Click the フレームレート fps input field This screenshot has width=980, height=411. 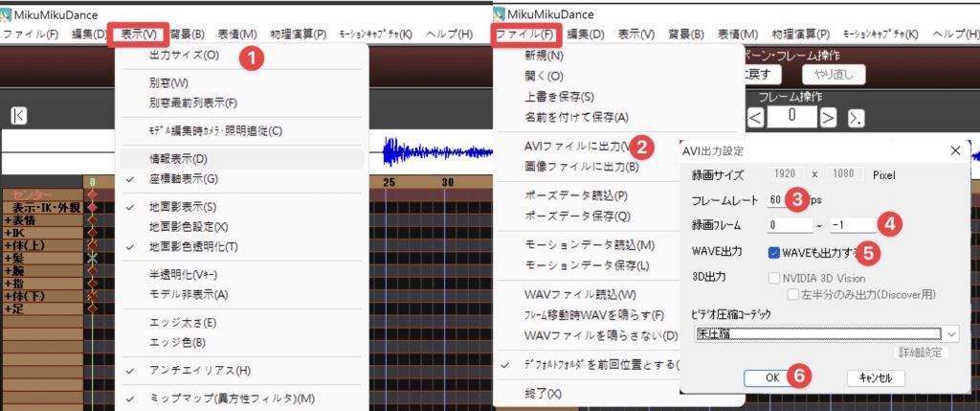tap(777, 199)
